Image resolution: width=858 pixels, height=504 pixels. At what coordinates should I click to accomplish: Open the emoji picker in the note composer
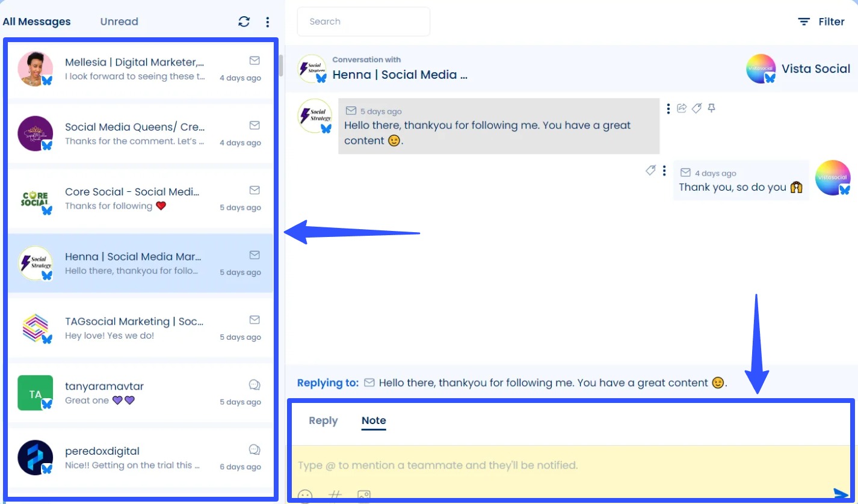point(305,496)
